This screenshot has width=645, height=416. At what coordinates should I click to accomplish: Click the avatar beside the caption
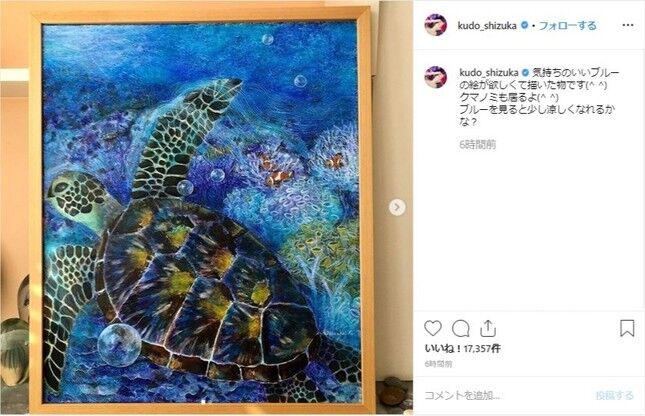coord(436,77)
